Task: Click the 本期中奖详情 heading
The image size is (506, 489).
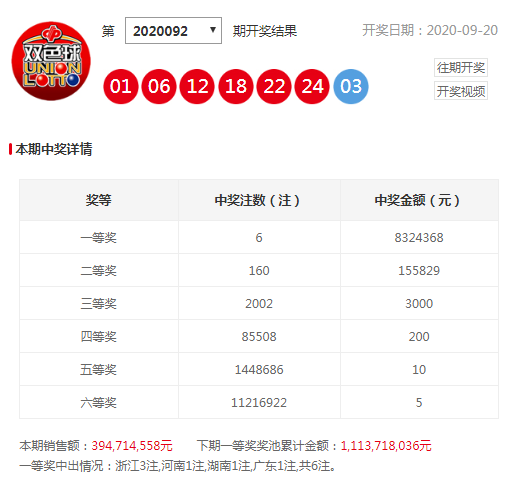Action: click(54, 149)
